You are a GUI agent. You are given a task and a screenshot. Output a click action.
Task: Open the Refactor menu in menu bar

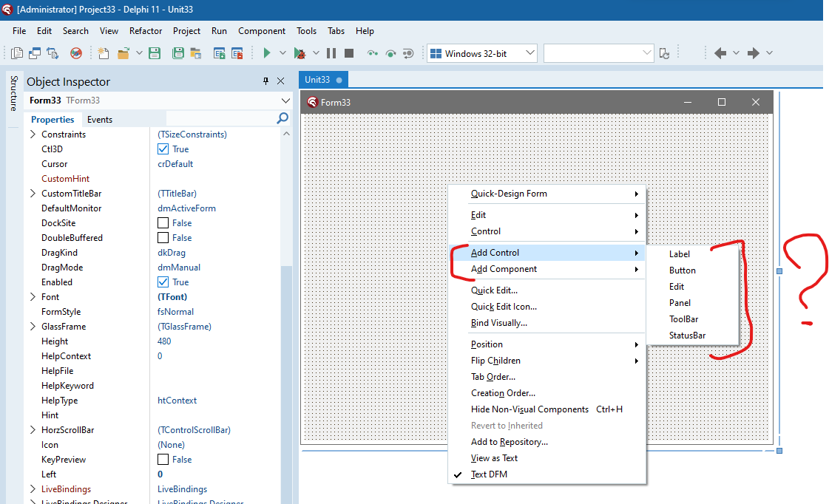click(x=146, y=31)
